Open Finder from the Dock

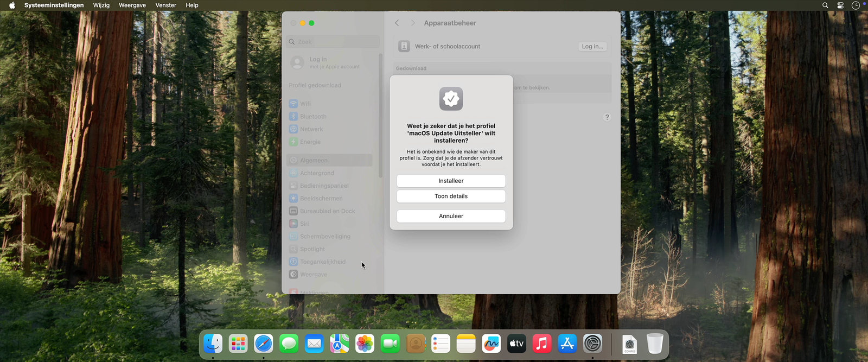click(213, 344)
